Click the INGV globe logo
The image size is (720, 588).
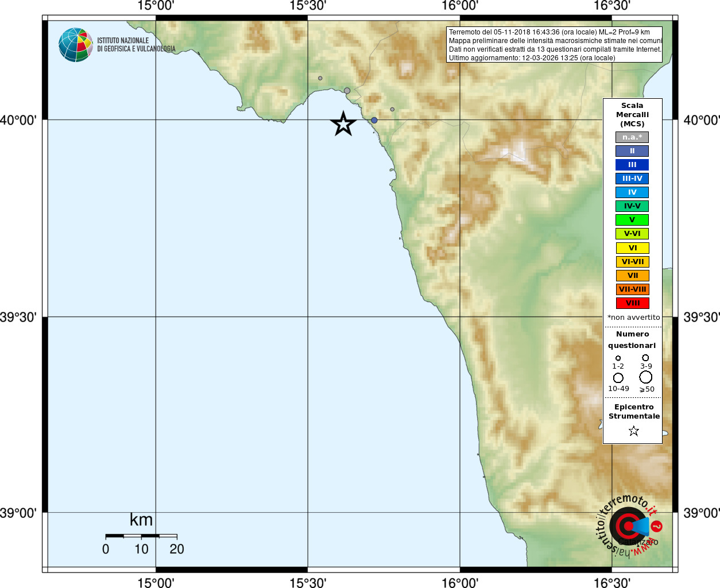coord(76,45)
